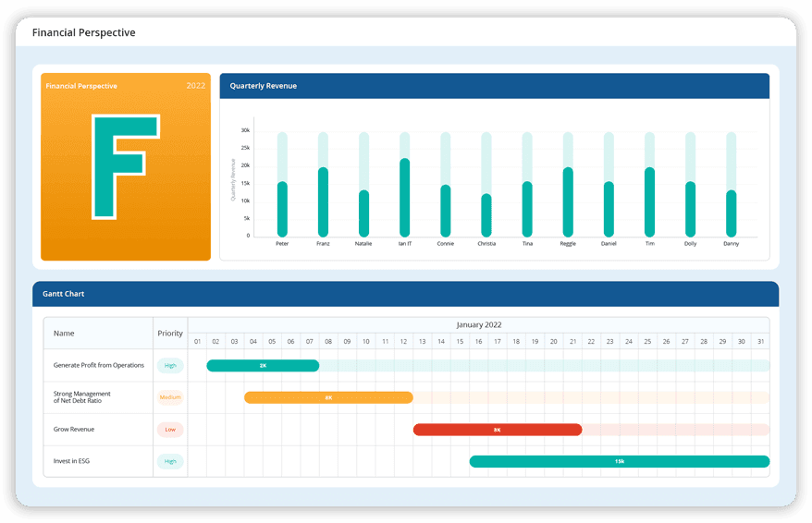Select the Strong Management of Net Debt Ratio task
This screenshot has width=812, height=523.
tap(82, 397)
